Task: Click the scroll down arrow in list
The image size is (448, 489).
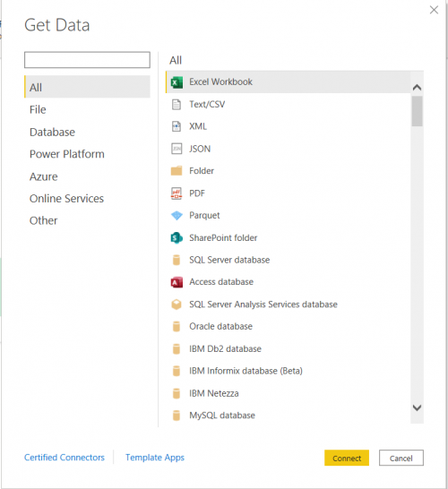Action: coord(418,407)
